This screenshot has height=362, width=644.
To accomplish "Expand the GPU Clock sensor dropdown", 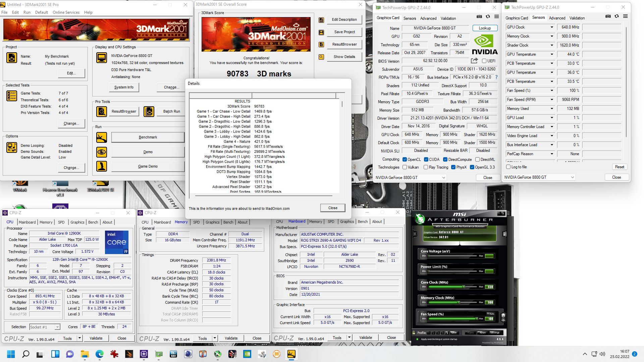I will coord(552,27).
